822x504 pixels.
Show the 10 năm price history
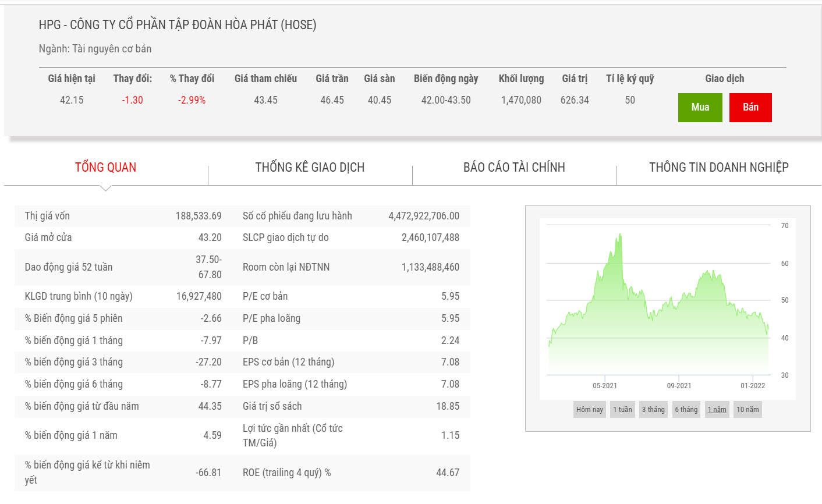[x=747, y=410]
